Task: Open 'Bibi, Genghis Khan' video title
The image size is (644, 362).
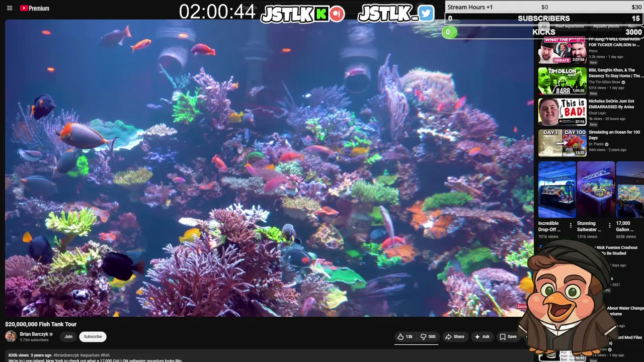Action: 616,73
